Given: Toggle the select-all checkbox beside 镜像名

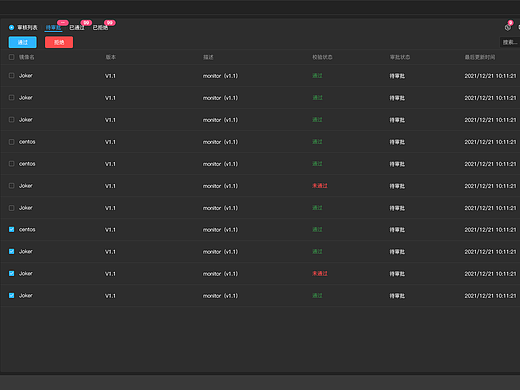Looking at the screenshot, I should click(x=11, y=57).
